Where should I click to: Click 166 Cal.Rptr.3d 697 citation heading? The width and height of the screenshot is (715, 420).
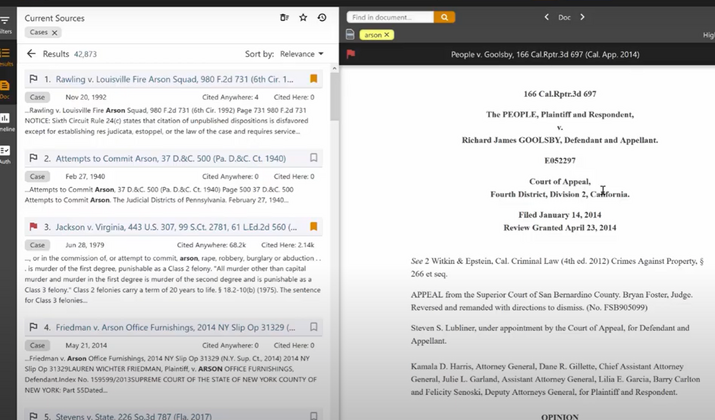560,94
